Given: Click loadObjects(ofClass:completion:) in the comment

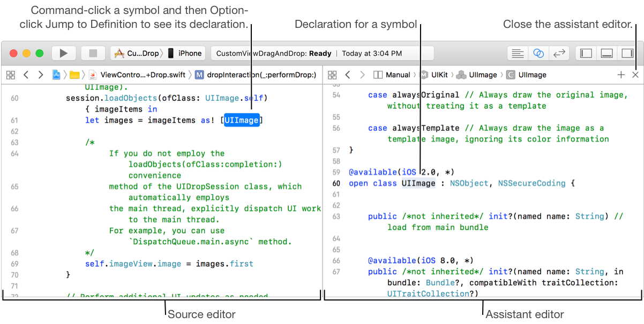Looking at the screenshot, I should (x=205, y=164).
